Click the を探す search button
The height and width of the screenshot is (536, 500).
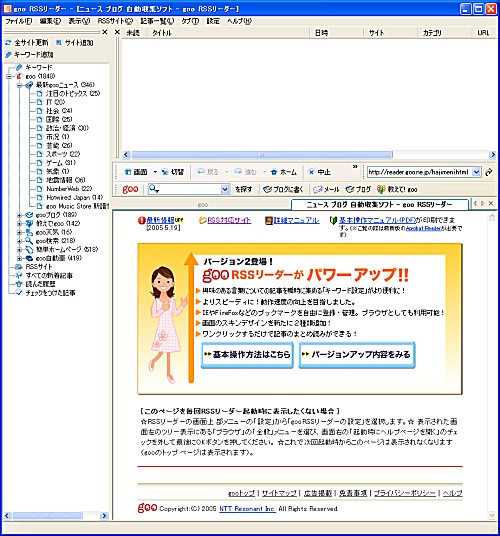click(244, 189)
